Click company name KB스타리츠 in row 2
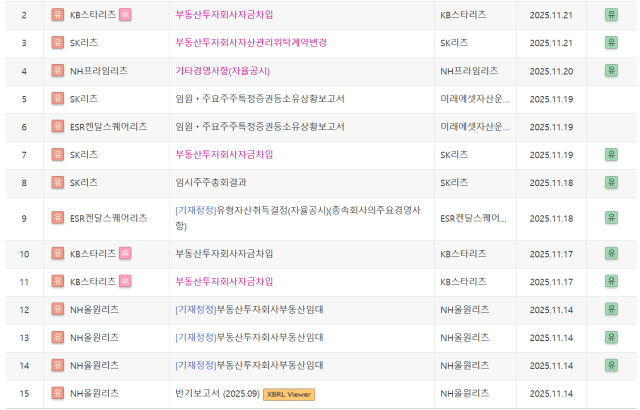This screenshot has height=410, width=640. pos(93,15)
